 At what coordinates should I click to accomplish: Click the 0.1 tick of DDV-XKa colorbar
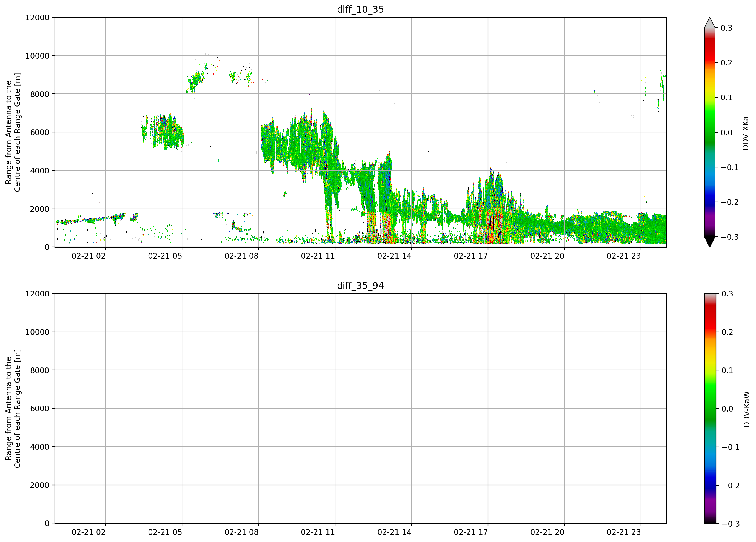(727, 98)
